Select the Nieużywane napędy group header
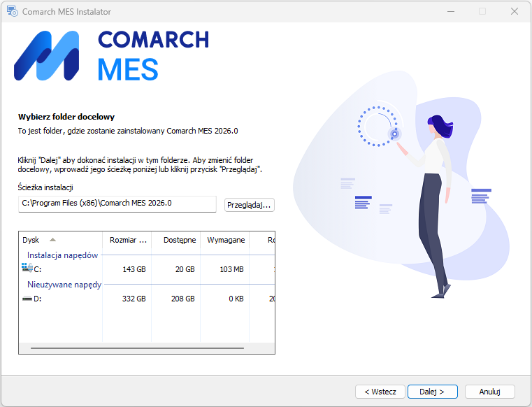This screenshot has width=532, height=407. click(64, 285)
